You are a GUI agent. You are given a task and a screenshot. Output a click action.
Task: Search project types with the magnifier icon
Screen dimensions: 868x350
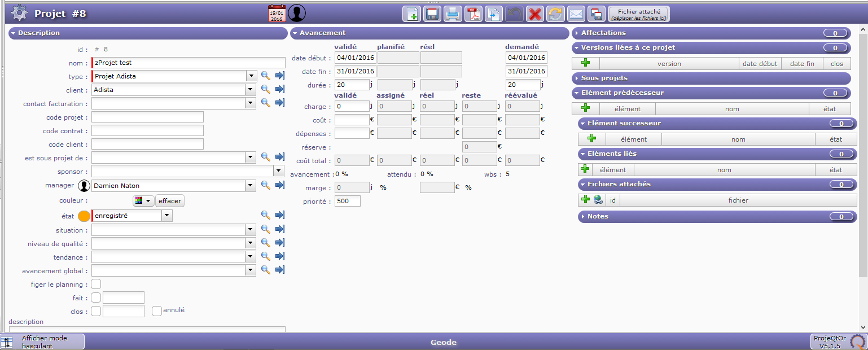coord(266,76)
